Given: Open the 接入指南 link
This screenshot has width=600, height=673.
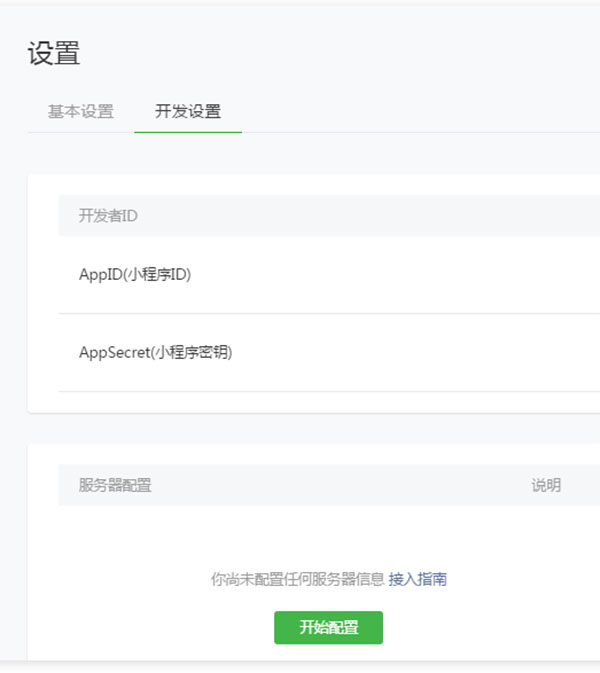Looking at the screenshot, I should point(418,579).
